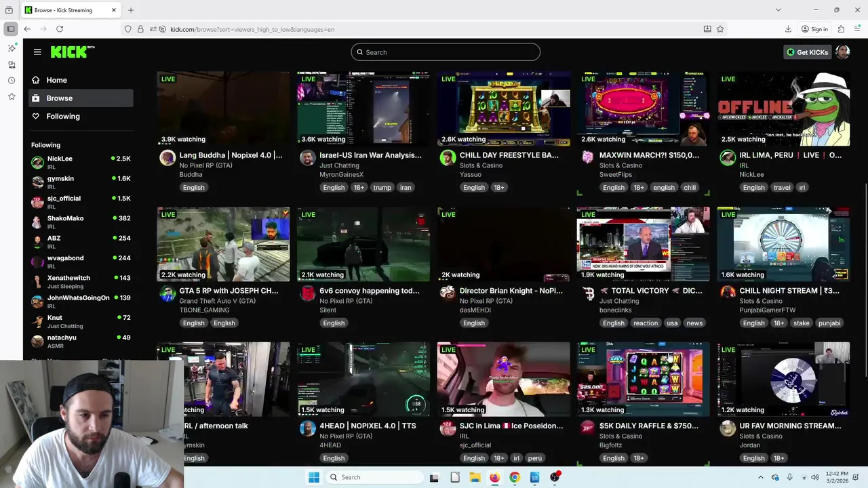Open Xenathewitch in Following list
The height and width of the screenshot is (488, 868).
coord(81,281)
